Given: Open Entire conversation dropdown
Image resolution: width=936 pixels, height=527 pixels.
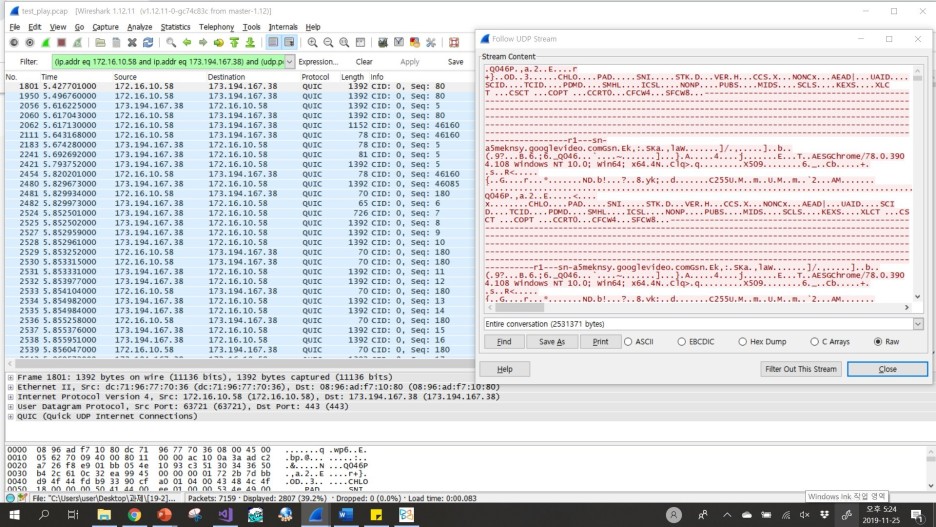Looking at the screenshot, I should pos(918,324).
